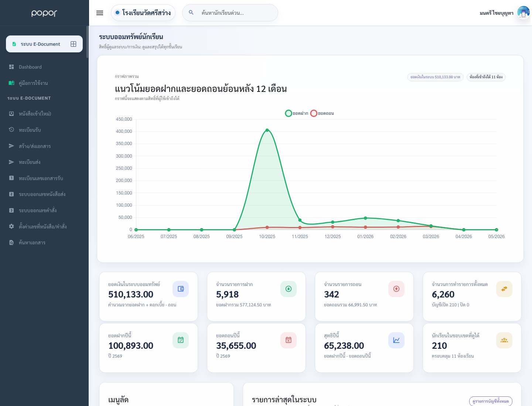The image size is (532, 406).
Task: Click the deposit icon on จำนวนรายการฝาก card
Action: pos(289,289)
